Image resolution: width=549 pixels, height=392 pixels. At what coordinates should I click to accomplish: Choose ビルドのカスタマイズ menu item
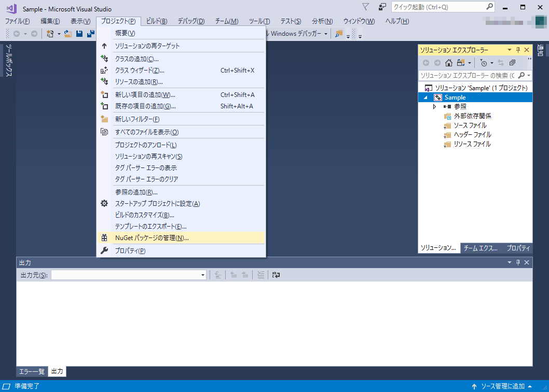(181, 215)
